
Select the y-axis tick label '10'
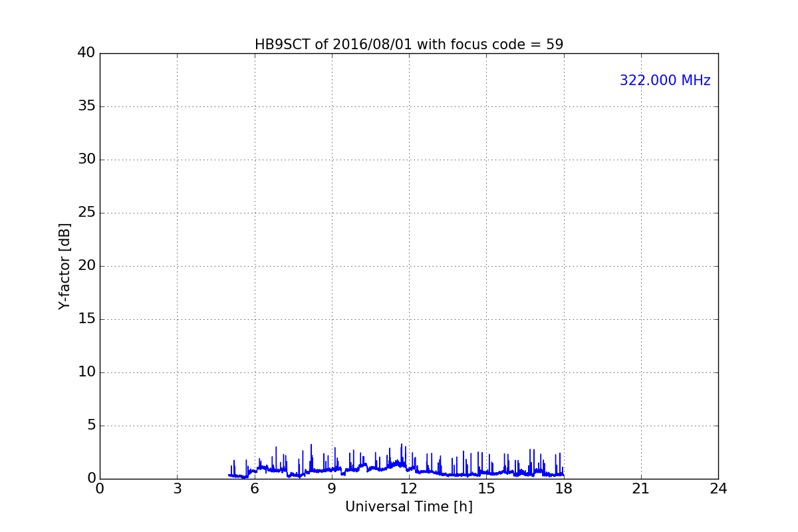click(x=86, y=372)
